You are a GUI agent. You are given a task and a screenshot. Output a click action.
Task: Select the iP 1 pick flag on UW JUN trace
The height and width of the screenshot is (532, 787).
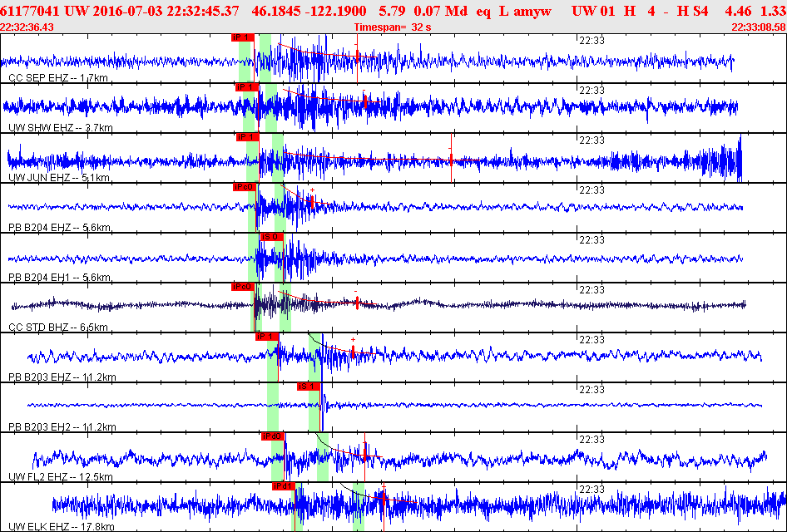click(248, 137)
